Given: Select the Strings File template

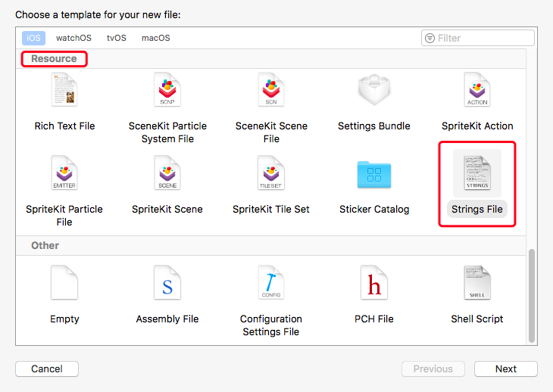Looking at the screenshot, I should click(477, 173).
